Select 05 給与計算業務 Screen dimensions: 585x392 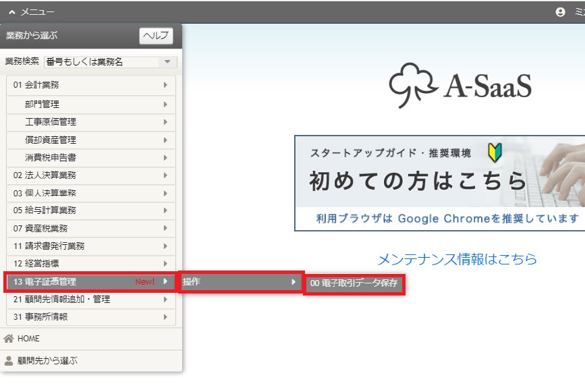[x=91, y=211]
